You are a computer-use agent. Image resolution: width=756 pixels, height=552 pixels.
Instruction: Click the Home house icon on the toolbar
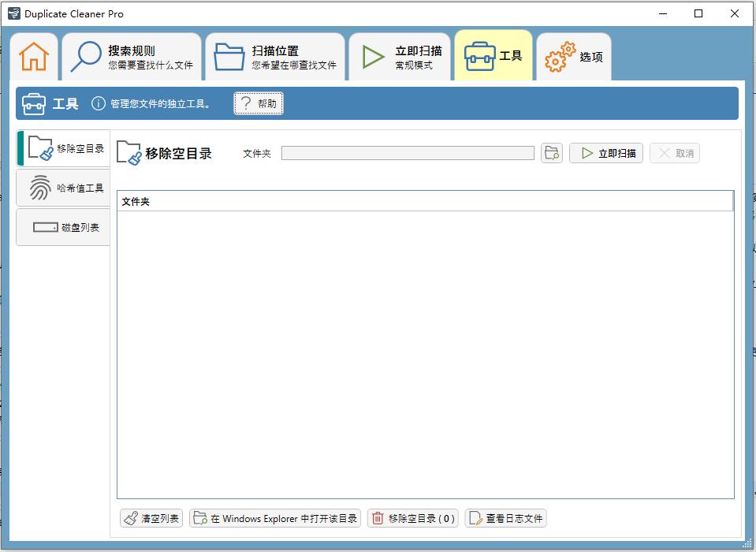coord(35,56)
